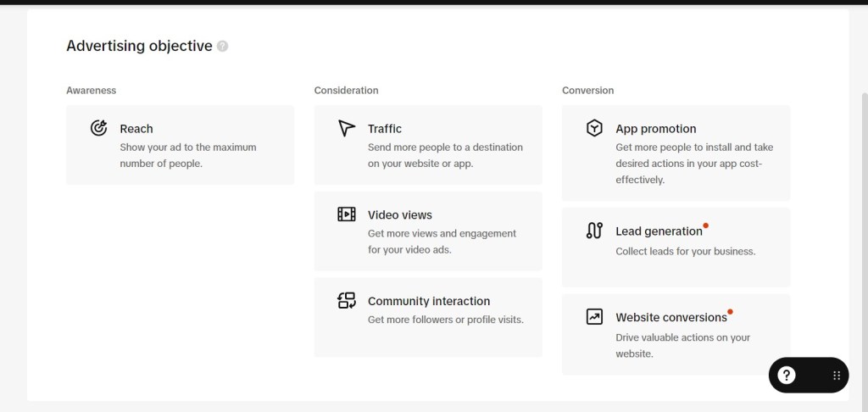The width and height of the screenshot is (868, 412).
Task: Click the Reach target icon
Action: 99,128
